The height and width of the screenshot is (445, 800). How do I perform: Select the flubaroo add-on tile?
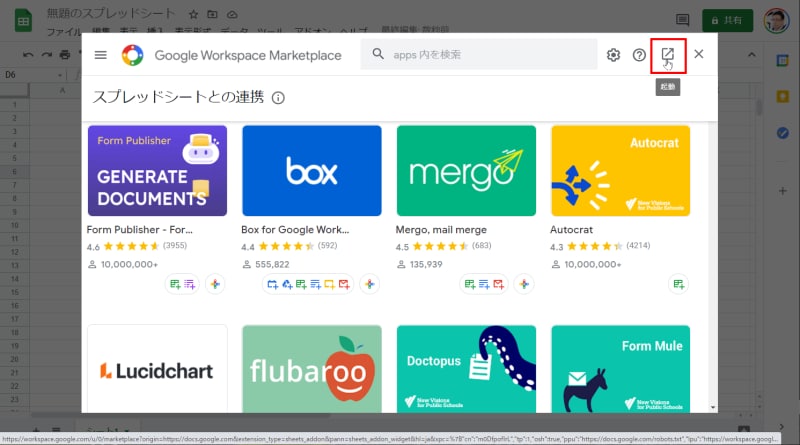point(311,368)
